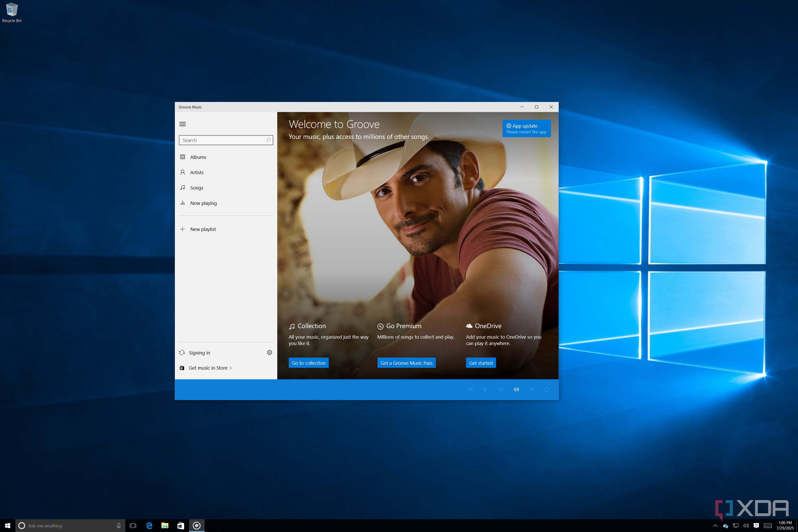Open the Songs section
798x532 pixels.
coord(196,188)
